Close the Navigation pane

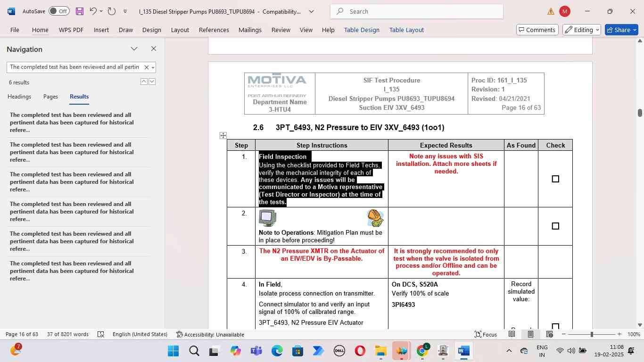point(153,49)
